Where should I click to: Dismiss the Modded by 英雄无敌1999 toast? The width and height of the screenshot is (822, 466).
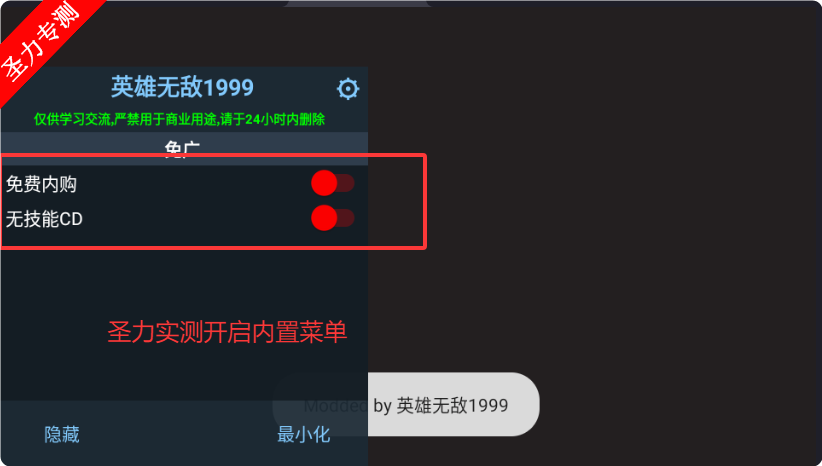point(406,404)
